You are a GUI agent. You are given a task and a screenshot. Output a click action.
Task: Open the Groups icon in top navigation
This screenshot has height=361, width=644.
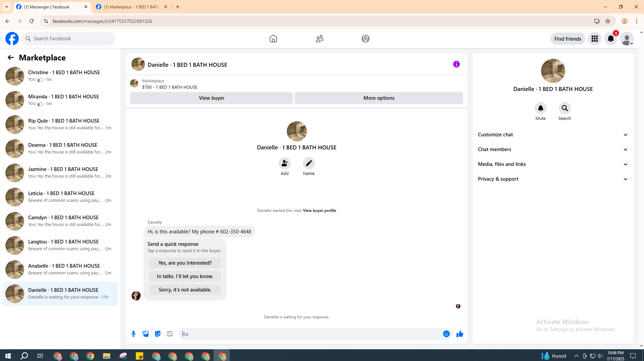[x=366, y=39]
